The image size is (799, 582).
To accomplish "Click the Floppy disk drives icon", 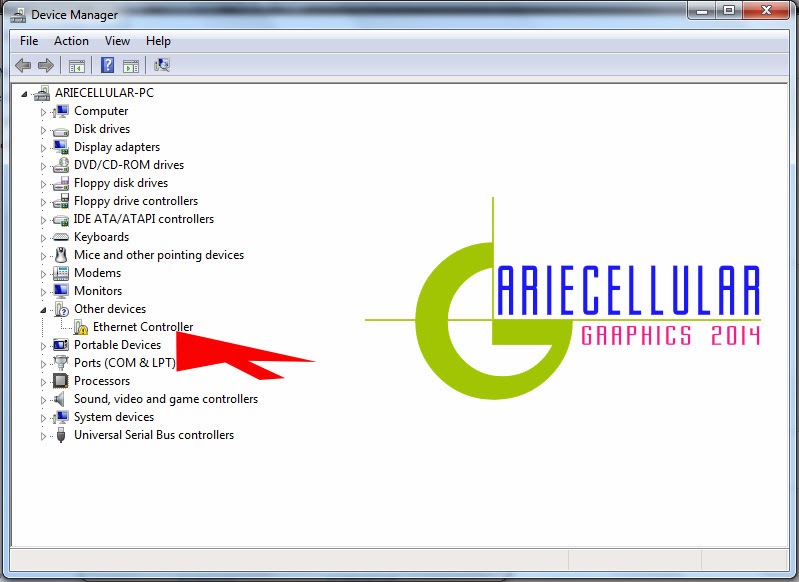I will [61, 183].
